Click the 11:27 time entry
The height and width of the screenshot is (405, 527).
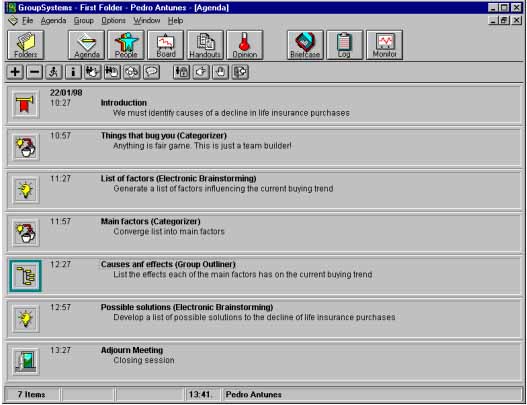60,178
